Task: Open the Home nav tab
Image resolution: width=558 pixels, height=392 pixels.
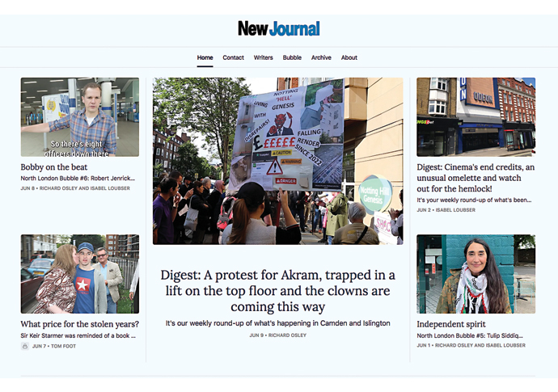Action: [x=205, y=58]
